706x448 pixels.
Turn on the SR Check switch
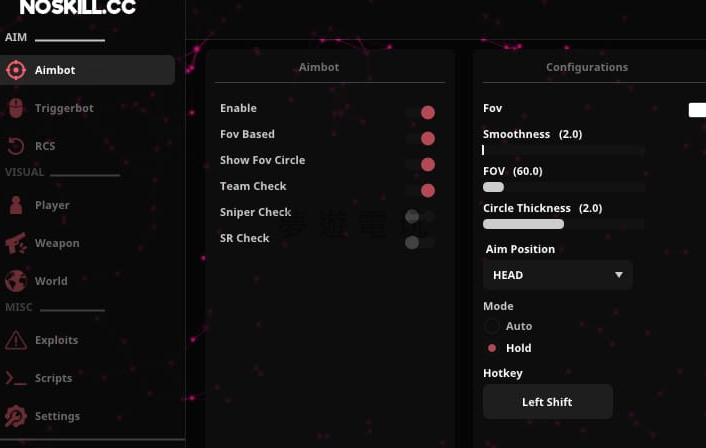[420, 243]
